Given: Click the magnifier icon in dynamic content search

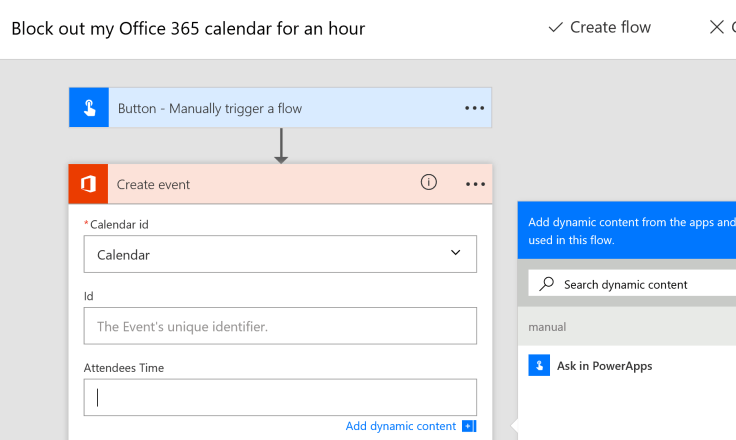Looking at the screenshot, I should click(x=546, y=284).
